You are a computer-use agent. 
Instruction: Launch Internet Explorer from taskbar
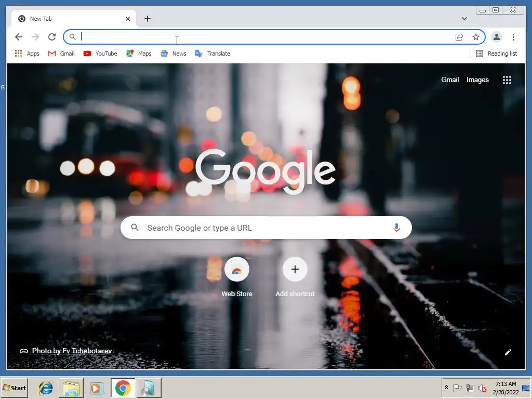pos(46,388)
